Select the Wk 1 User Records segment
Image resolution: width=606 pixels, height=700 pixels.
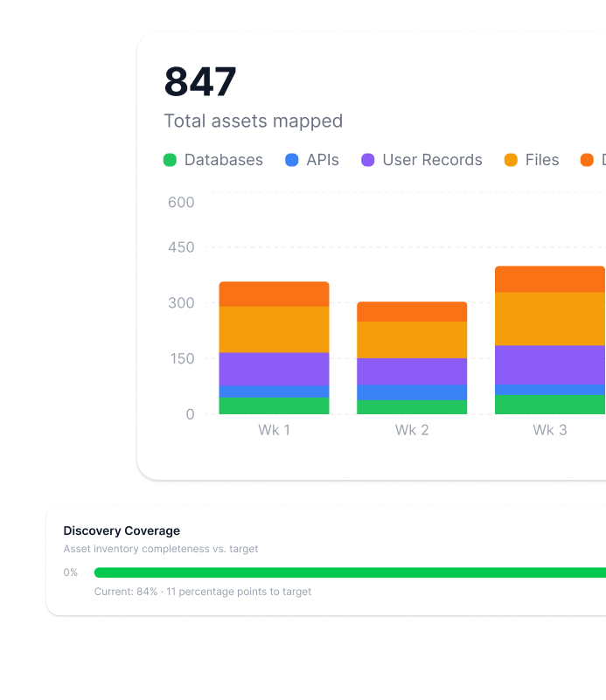click(275, 369)
